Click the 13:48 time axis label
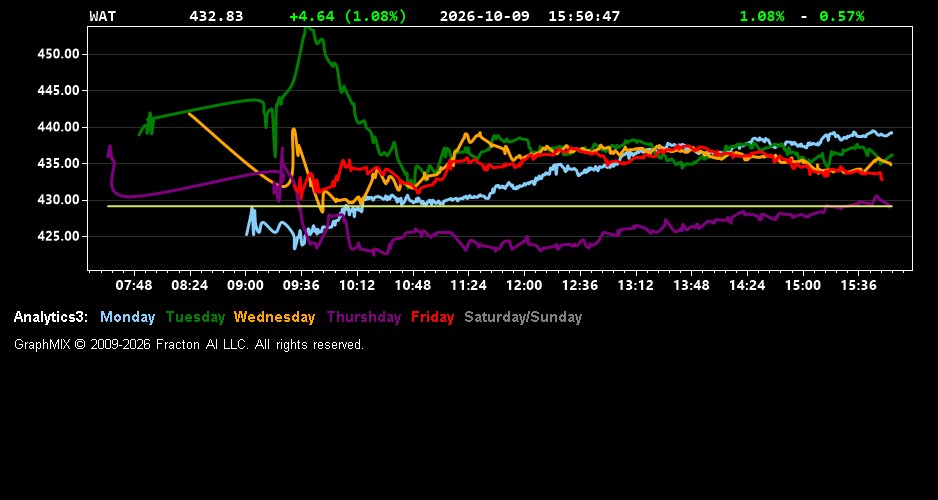Viewport: 938px width, 500px height. (692, 286)
